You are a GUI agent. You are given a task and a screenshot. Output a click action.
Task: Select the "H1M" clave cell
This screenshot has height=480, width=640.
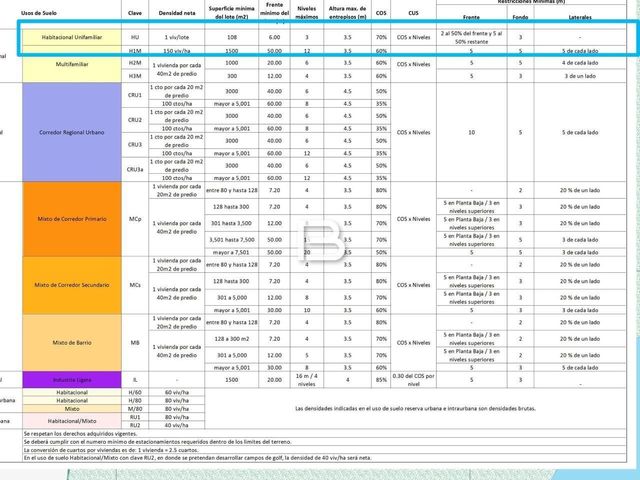(135, 51)
